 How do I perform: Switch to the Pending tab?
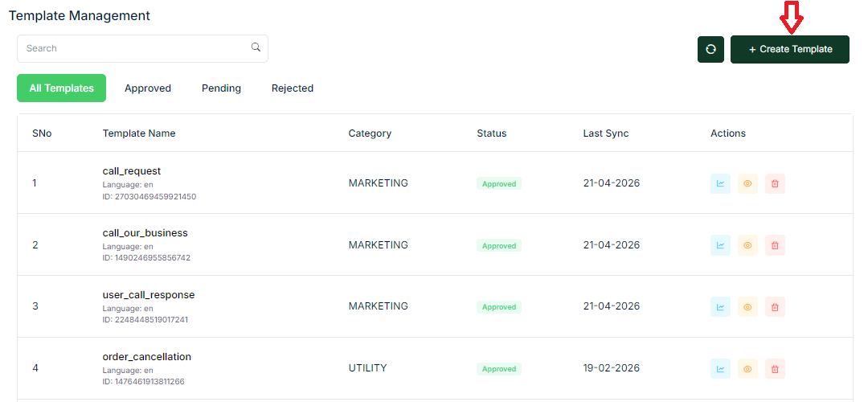222,88
